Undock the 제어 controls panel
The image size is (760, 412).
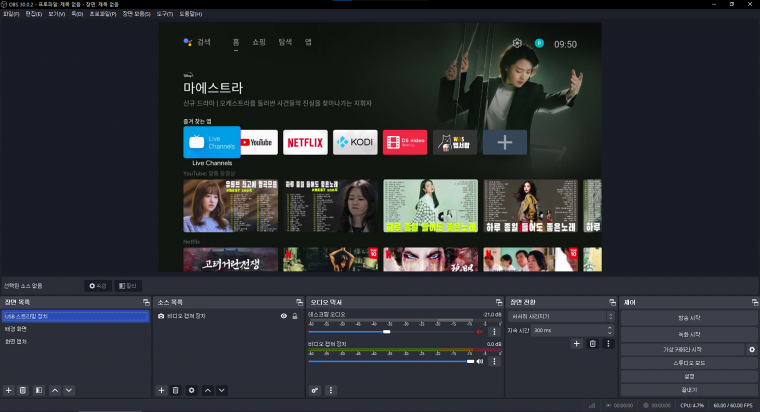[755, 302]
